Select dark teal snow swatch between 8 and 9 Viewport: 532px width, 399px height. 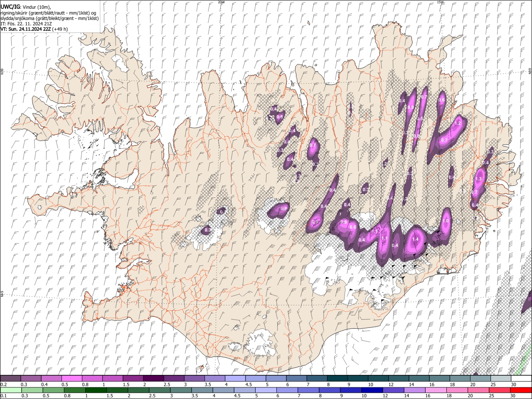click(337, 379)
